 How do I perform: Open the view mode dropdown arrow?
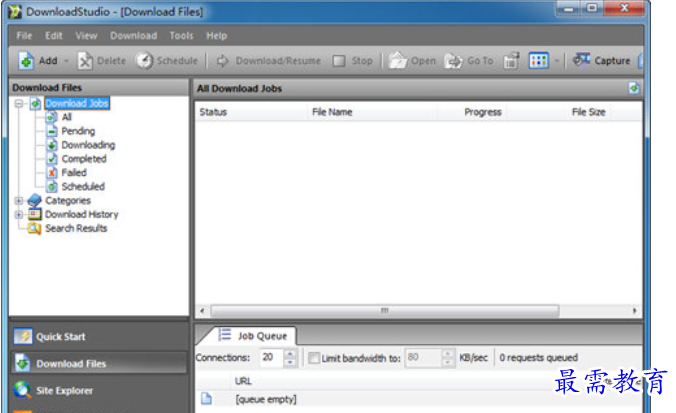point(557,61)
